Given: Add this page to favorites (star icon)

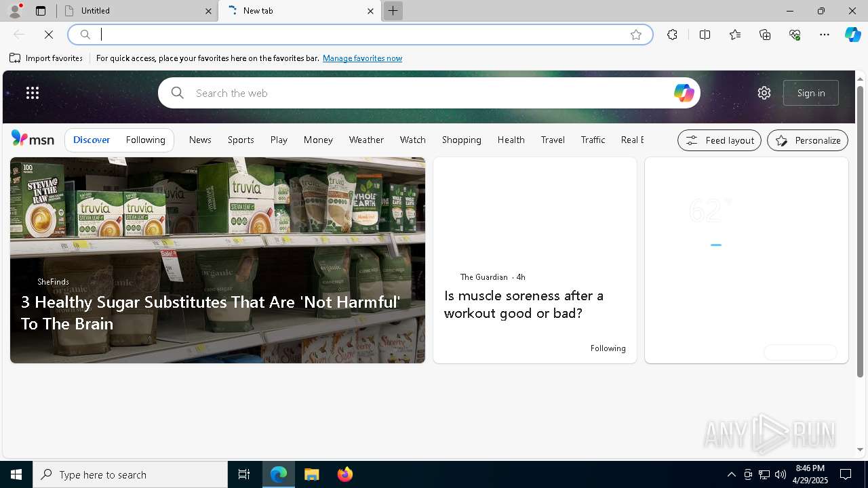Looking at the screenshot, I should (636, 35).
